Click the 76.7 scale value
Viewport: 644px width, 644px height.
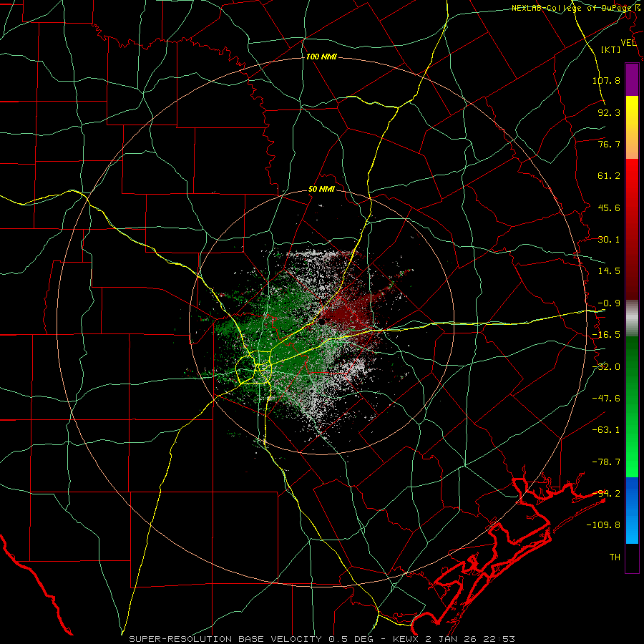[609, 144]
